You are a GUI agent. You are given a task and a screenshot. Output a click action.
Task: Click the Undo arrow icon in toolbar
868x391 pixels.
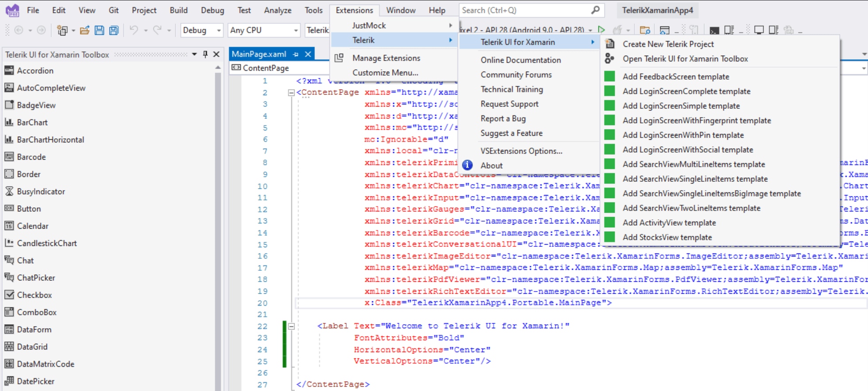(x=134, y=30)
